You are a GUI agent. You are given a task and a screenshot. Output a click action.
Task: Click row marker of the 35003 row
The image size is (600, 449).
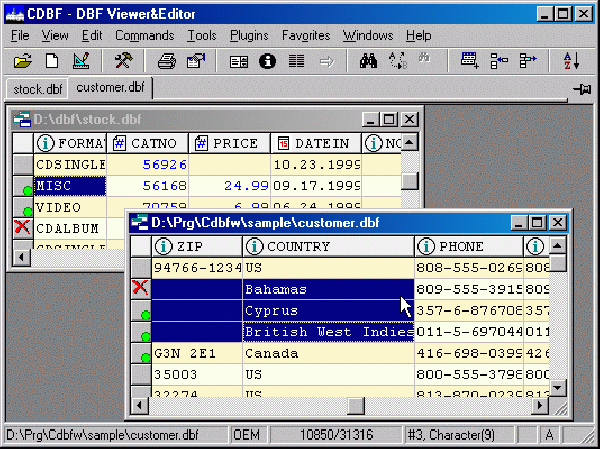pyautogui.click(x=141, y=375)
